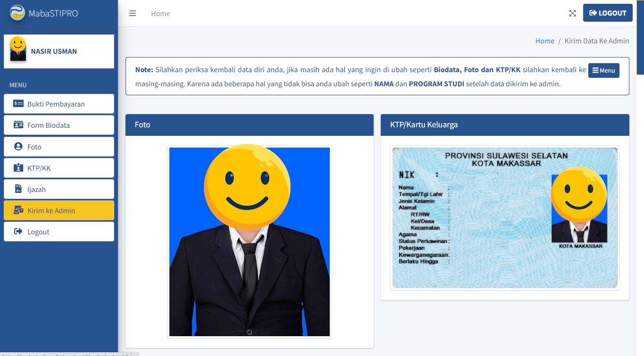This screenshot has width=644, height=356.
Task: Click the Ijazah file icon
Action: tap(18, 189)
